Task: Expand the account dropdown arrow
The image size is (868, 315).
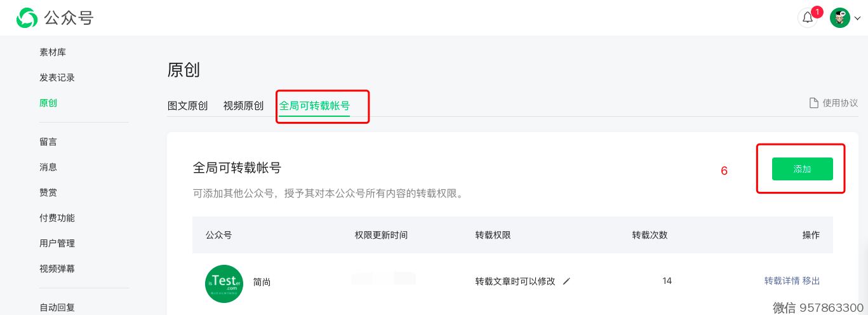Action: coord(857,18)
